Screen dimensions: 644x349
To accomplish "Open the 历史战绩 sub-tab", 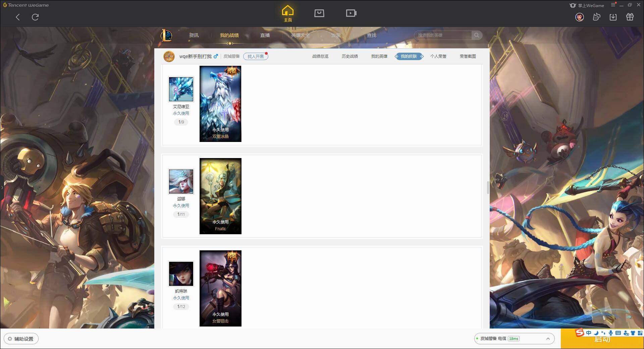I will pos(350,56).
